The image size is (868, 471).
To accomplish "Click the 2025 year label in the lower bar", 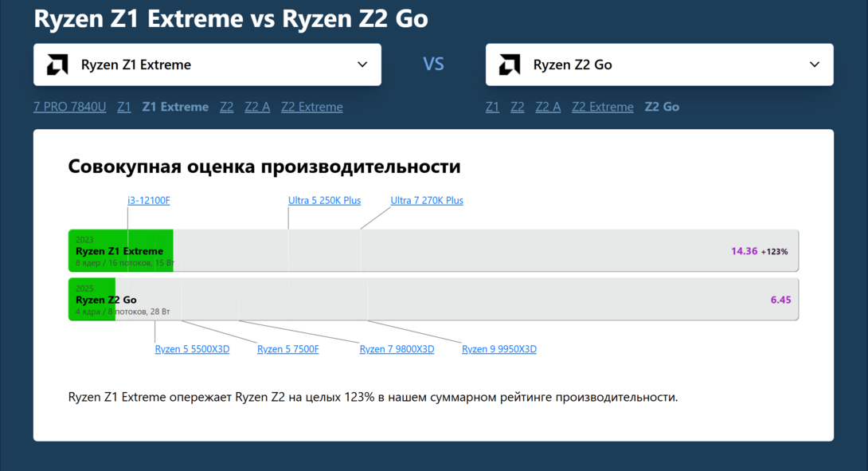I will [84, 288].
